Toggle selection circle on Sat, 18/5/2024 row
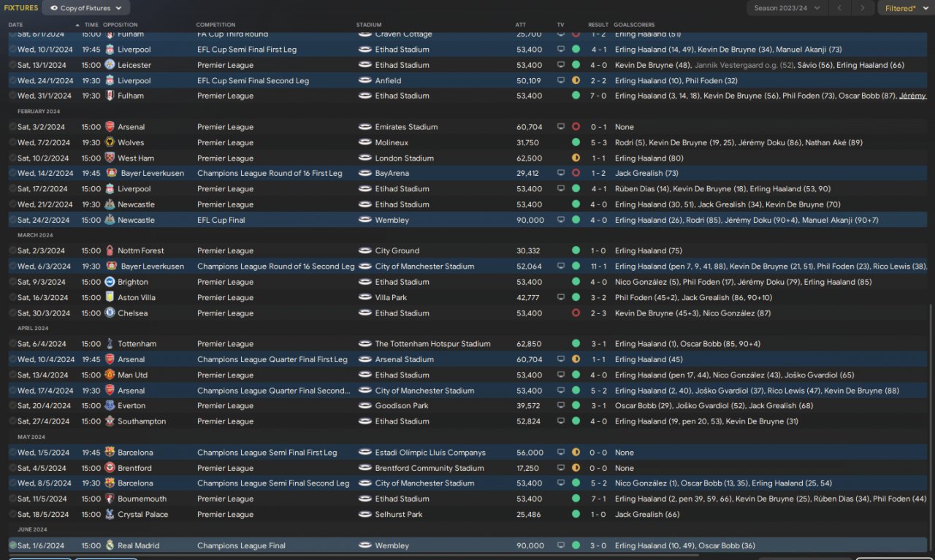Screen dimensions: 935x560 click(x=12, y=515)
